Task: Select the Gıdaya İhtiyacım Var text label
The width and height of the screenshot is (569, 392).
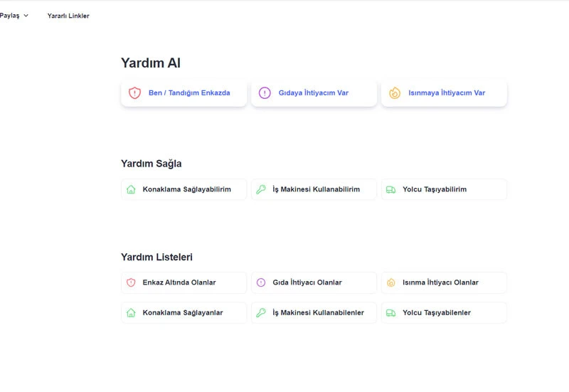Action: click(313, 92)
